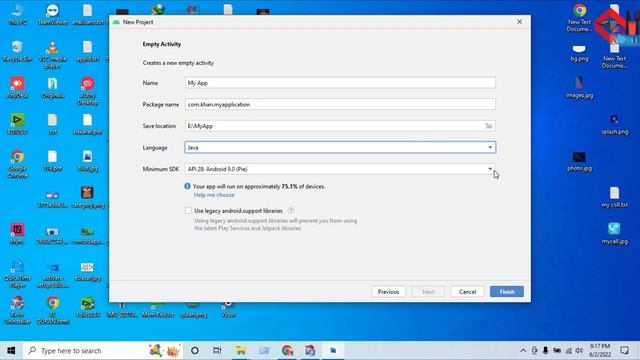The height and width of the screenshot is (360, 640).
Task: Launch Google Chrome desktop shortcut
Action: pyautogui.click(x=17, y=164)
